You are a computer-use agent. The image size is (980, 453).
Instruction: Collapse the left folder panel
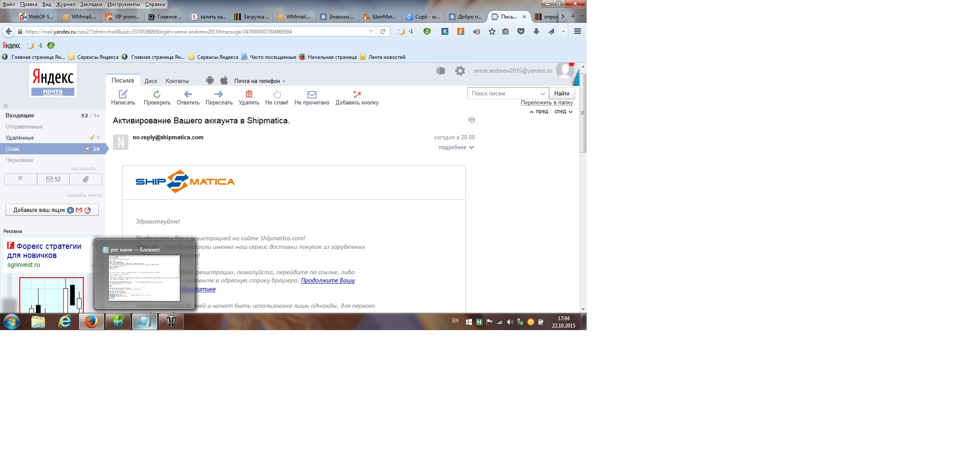6,106
